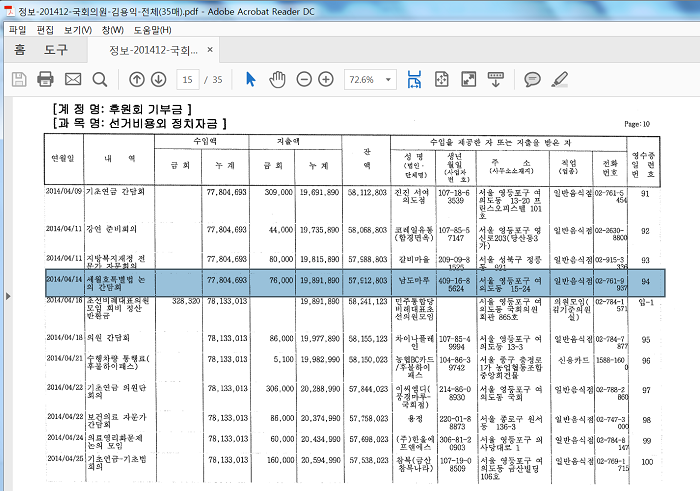Close the 정보-201412 document tab
This screenshot has height=491, width=700.
(x=209, y=50)
